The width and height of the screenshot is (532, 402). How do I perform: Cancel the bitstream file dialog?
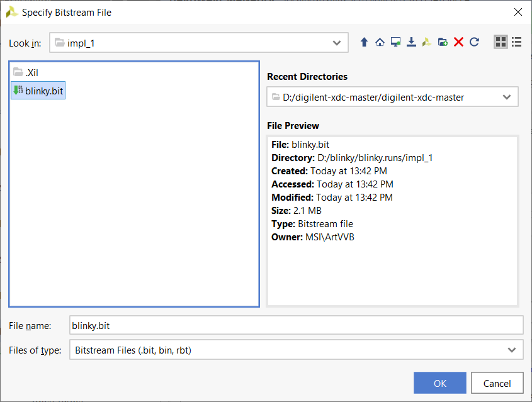tap(497, 383)
